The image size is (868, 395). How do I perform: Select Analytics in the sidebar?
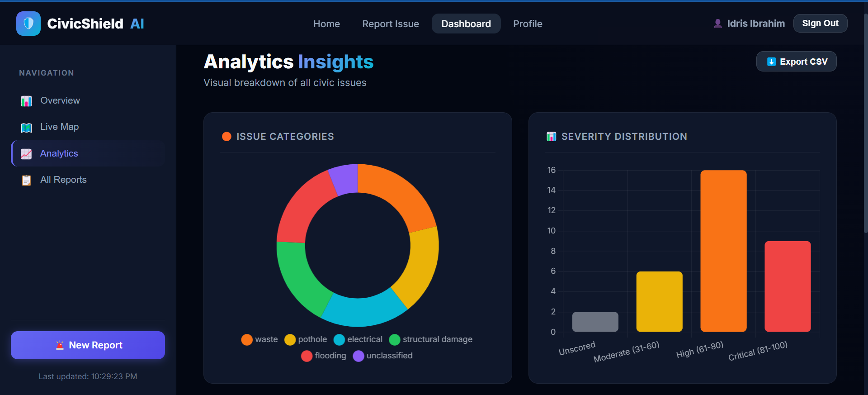pos(88,153)
